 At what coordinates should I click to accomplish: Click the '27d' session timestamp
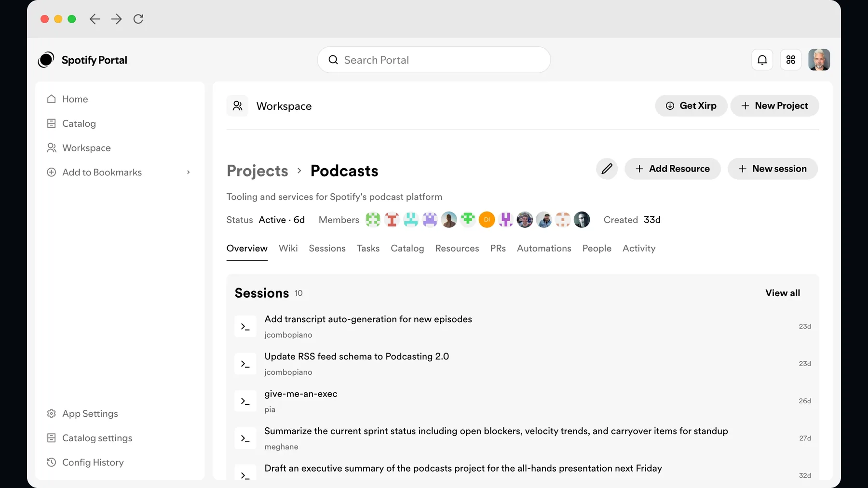pos(805,438)
